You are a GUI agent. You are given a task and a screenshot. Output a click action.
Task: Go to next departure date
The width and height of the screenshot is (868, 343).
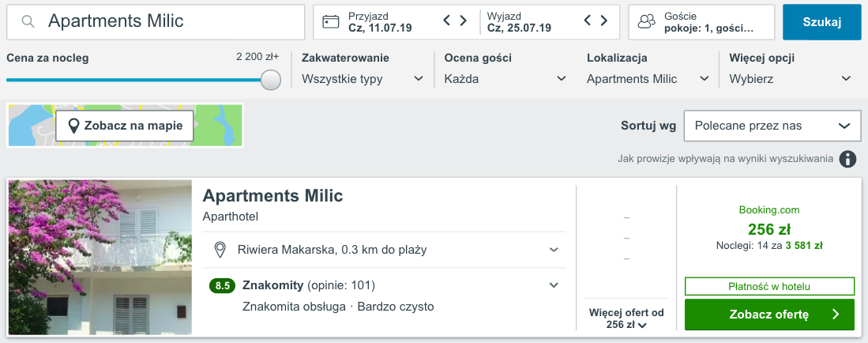[605, 21]
